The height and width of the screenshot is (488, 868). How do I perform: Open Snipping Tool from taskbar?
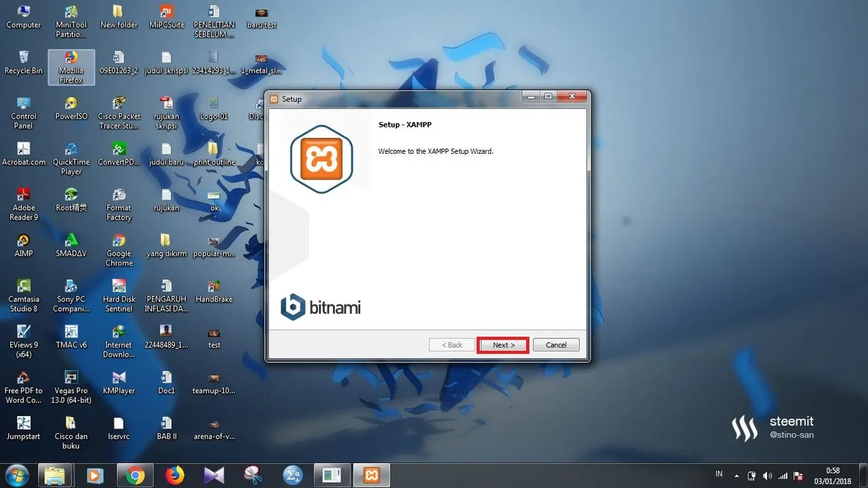253,475
